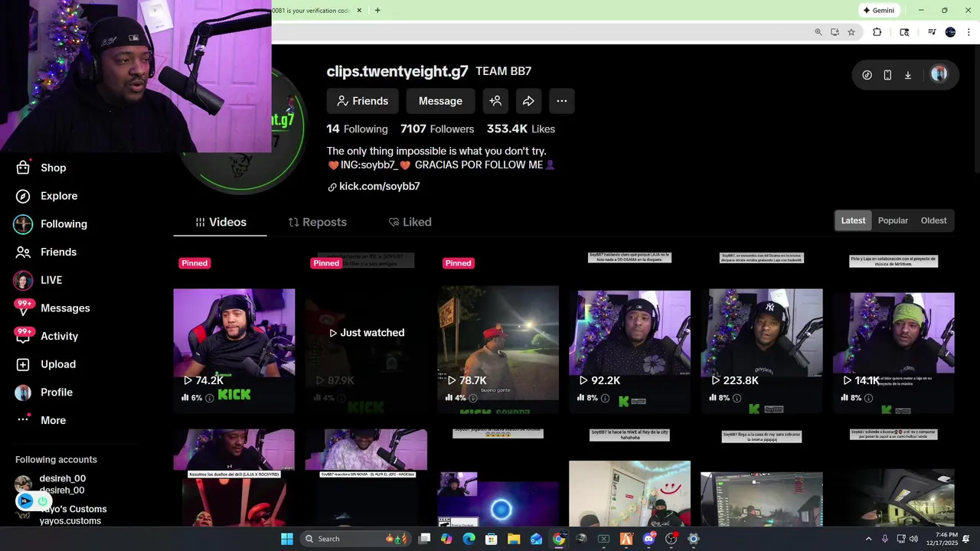Open the profile avatar menu top right
This screenshot has height=551, width=980.
pos(939,74)
